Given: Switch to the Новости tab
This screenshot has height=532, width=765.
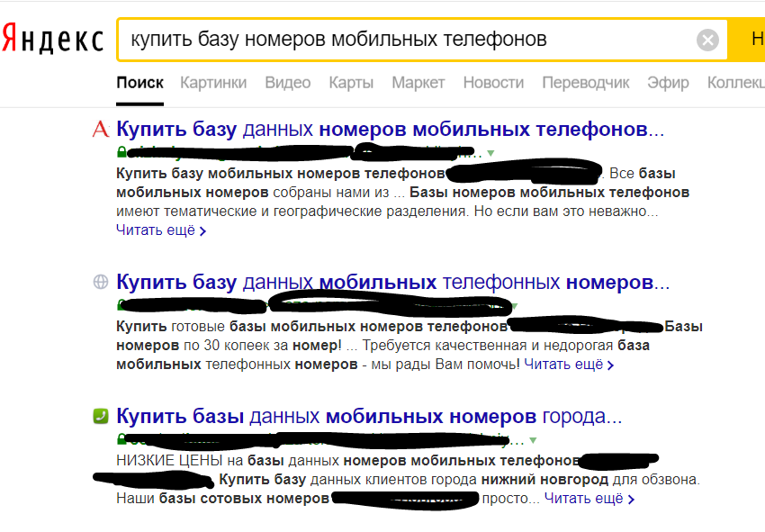Looking at the screenshot, I should [x=493, y=81].
